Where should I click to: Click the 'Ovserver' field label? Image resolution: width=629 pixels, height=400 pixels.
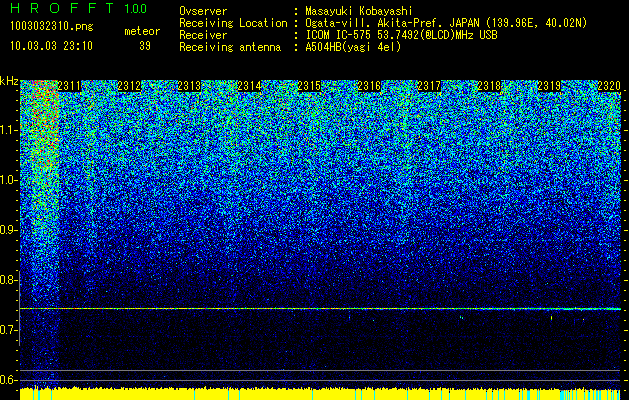pos(203,11)
